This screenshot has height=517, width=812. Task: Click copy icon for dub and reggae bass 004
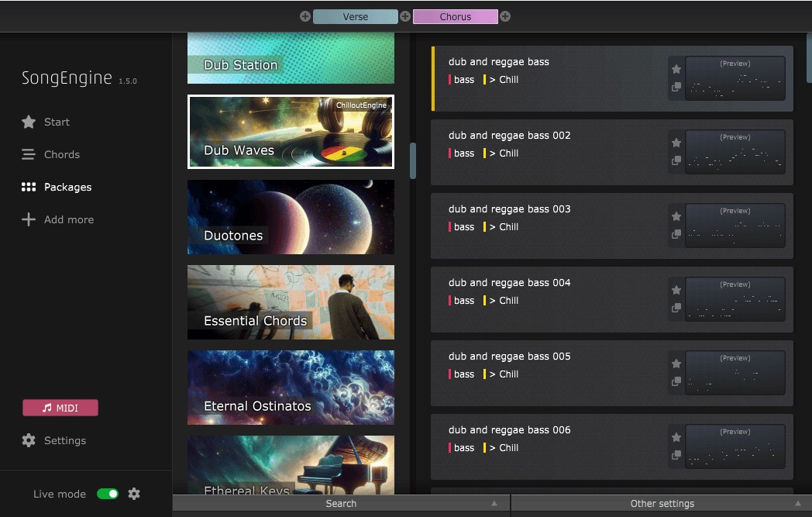676,308
